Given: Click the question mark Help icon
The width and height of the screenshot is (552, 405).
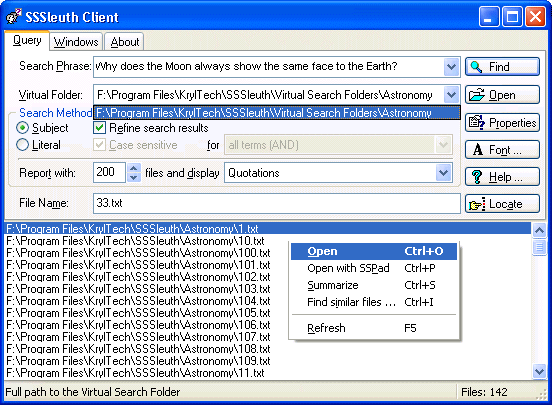Looking at the screenshot, I should [477, 177].
